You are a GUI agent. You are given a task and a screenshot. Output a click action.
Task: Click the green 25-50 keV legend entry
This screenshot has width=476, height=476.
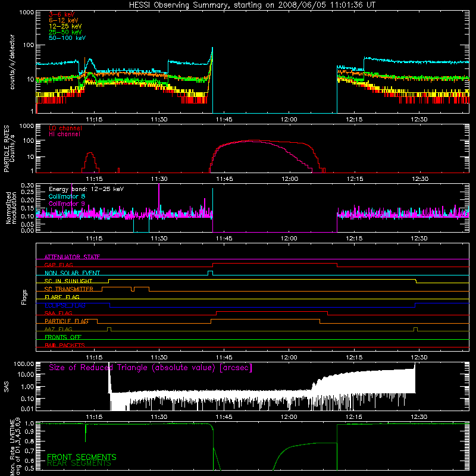(65, 32)
